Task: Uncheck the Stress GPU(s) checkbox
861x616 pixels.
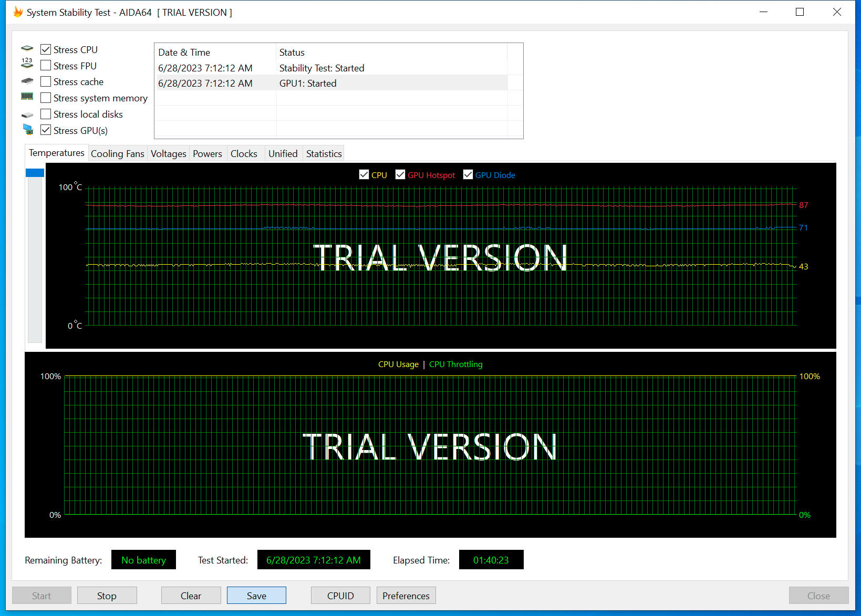Action: (46, 130)
